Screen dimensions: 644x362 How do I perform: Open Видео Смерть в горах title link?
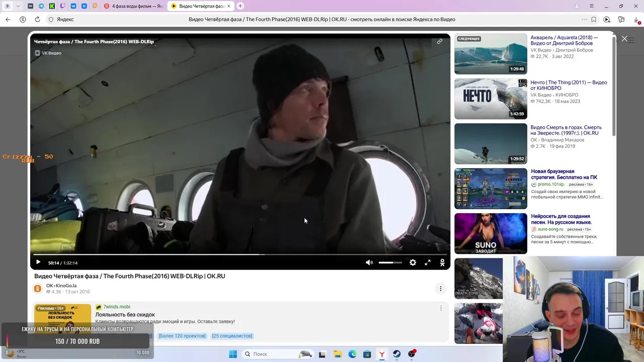(566, 130)
